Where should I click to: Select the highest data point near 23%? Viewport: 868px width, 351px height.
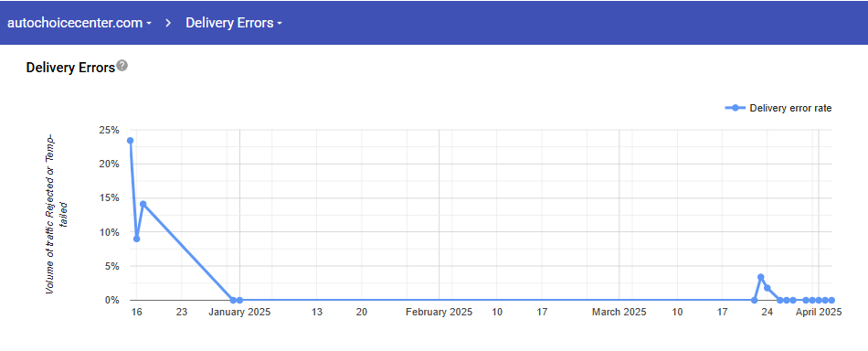(130, 141)
